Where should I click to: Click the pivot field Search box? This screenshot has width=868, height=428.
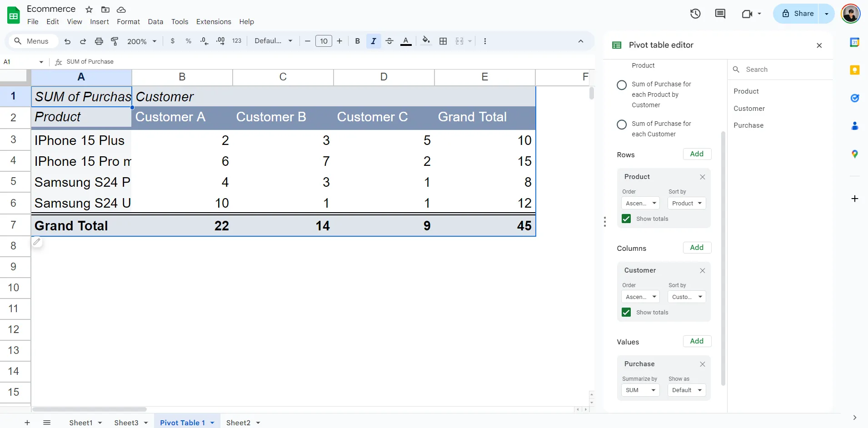point(780,70)
